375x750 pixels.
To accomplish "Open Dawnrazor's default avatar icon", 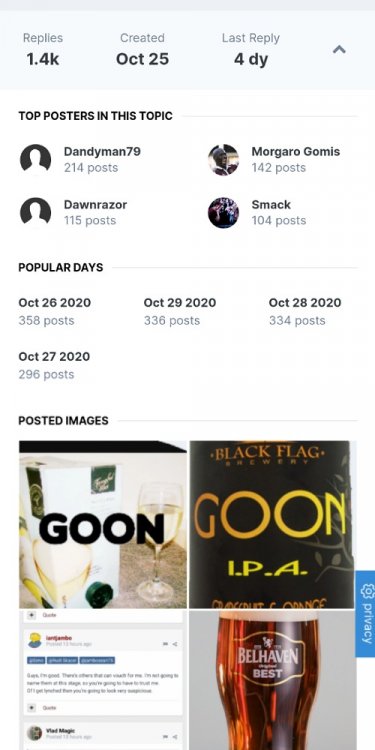I will pyautogui.click(x=35, y=212).
